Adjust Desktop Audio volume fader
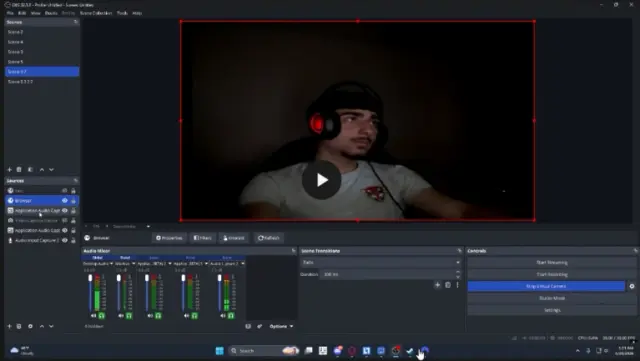The height and width of the screenshot is (361, 640). coord(90,278)
